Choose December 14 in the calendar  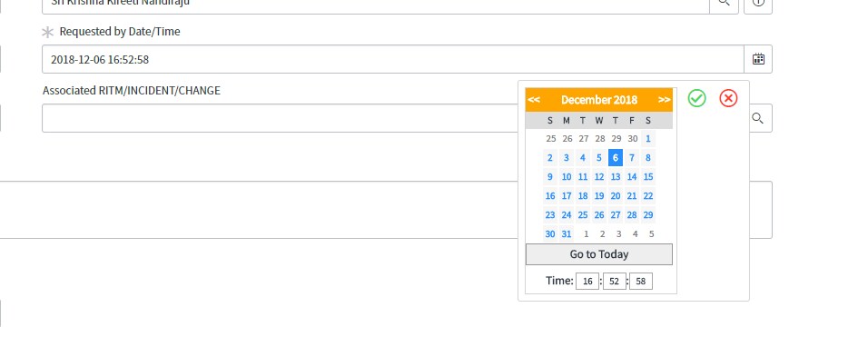tap(632, 177)
